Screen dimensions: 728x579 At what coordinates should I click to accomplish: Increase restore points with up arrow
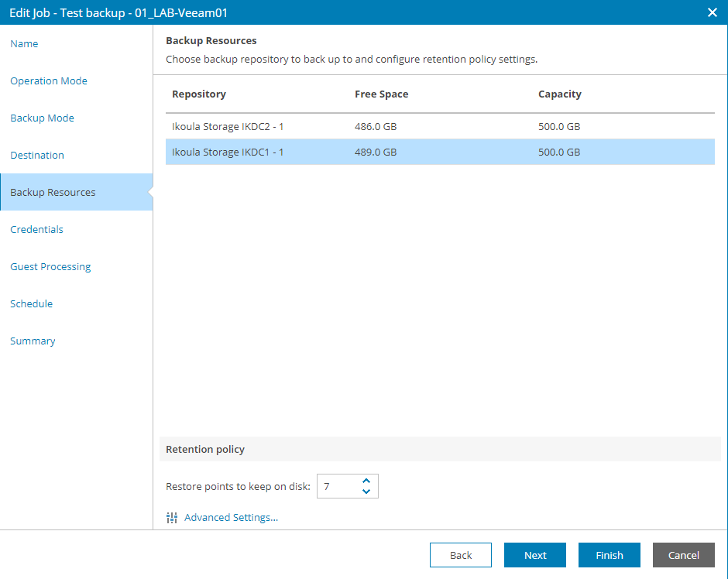pos(366,481)
